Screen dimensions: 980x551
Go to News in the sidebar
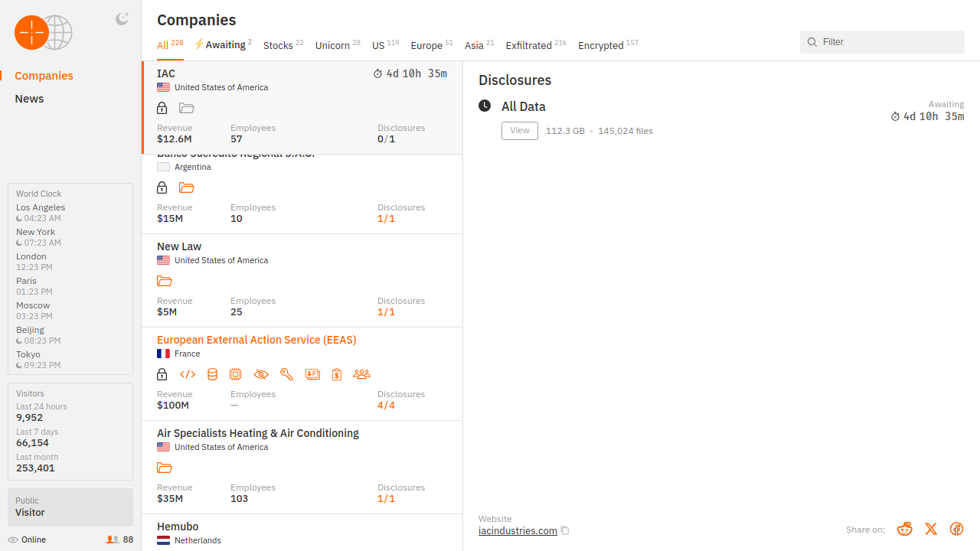click(29, 99)
